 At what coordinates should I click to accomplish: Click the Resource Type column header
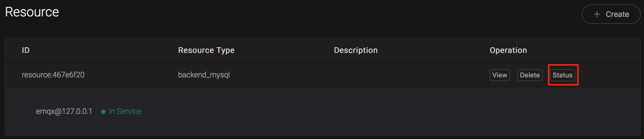point(206,50)
